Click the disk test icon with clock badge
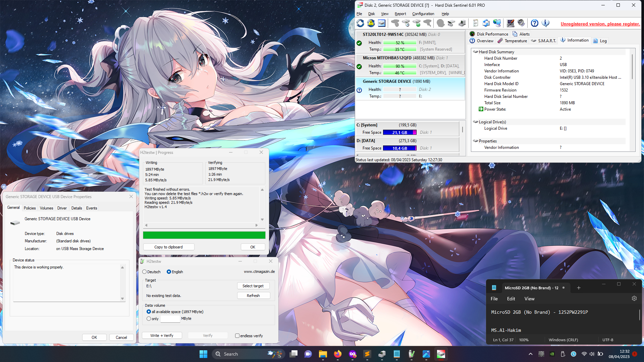The height and width of the screenshot is (362, 644). [406, 23]
